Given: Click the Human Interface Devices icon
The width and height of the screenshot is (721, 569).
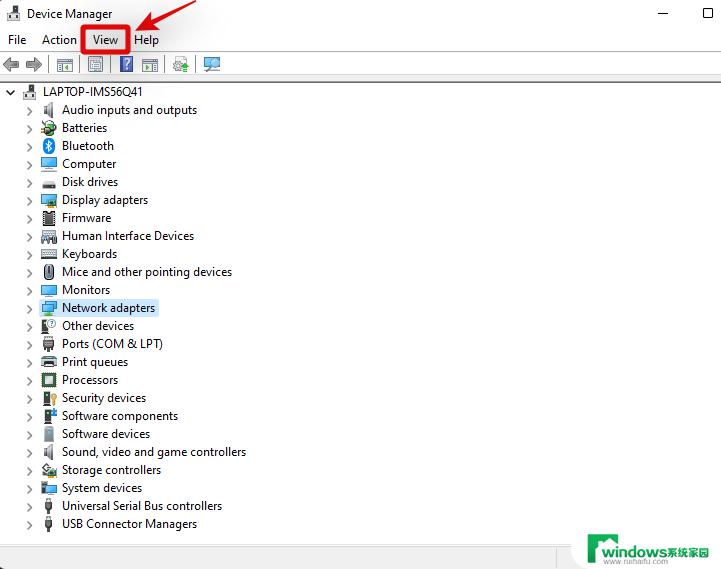Looking at the screenshot, I should point(49,236).
